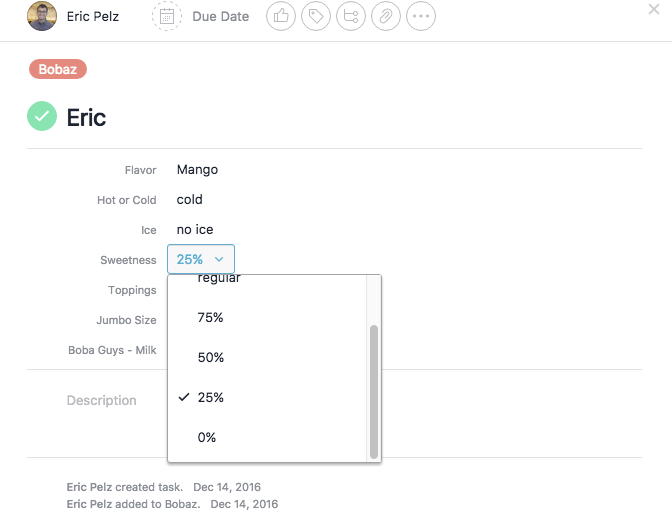Click the Due Date calendar icon
The width and height of the screenshot is (672, 527).
tap(167, 16)
